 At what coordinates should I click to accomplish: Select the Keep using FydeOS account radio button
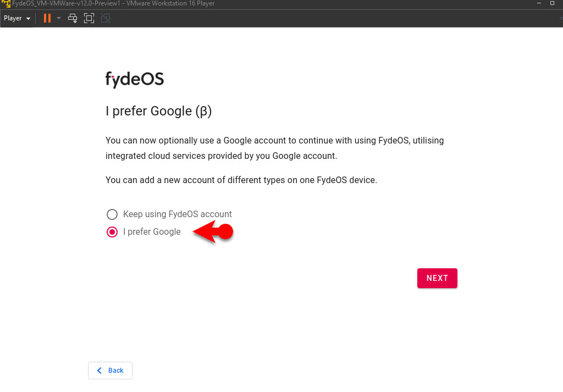click(x=112, y=214)
